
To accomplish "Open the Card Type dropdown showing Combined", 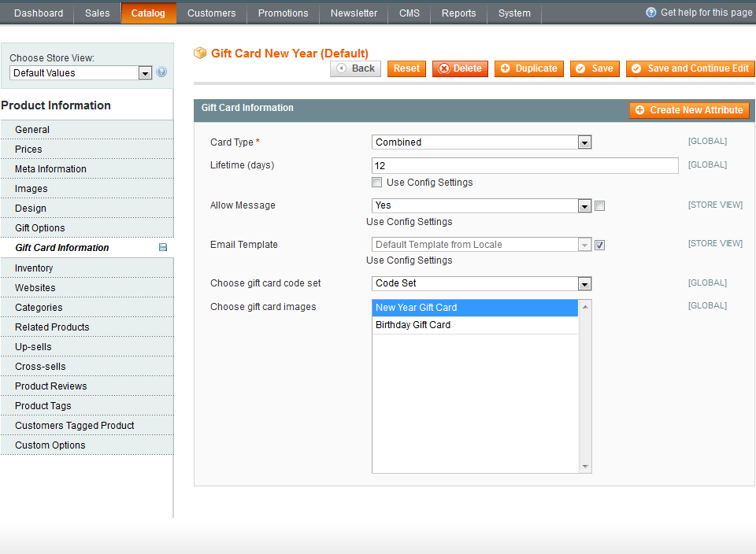I will pos(584,142).
